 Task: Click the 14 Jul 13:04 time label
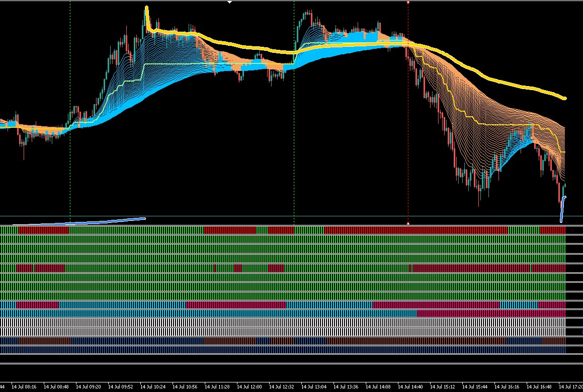pyautogui.click(x=314, y=387)
